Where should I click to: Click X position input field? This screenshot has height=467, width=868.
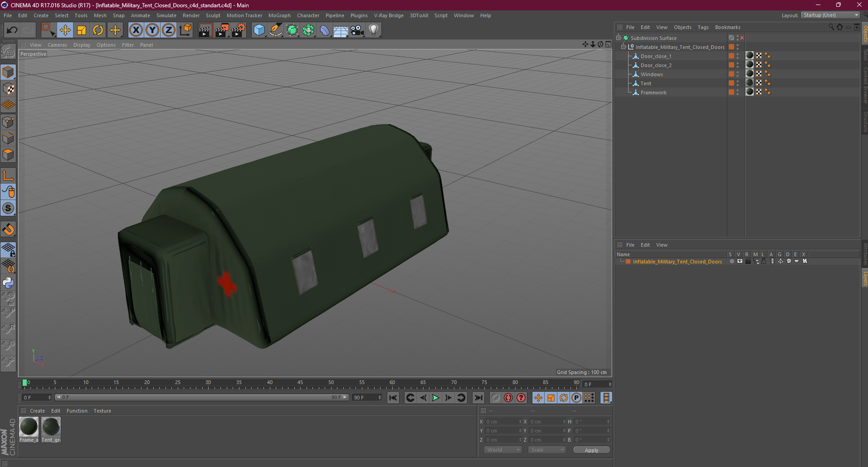[503, 422]
